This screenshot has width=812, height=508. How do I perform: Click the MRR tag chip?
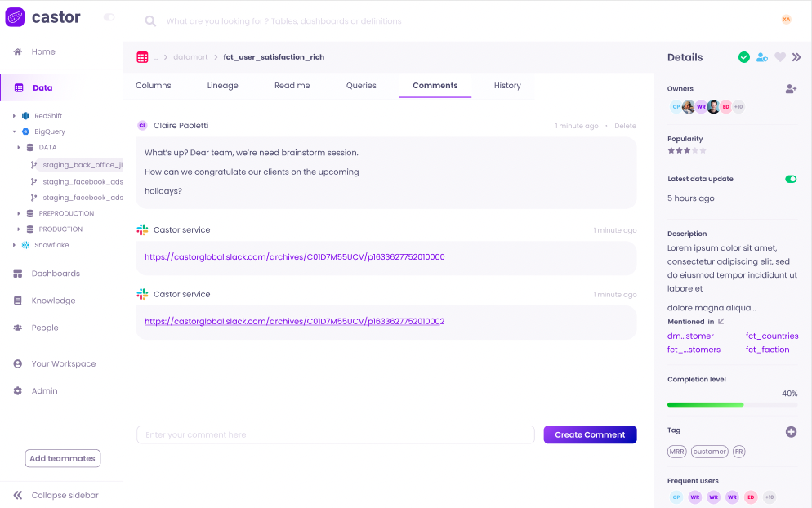tap(676, 452)
